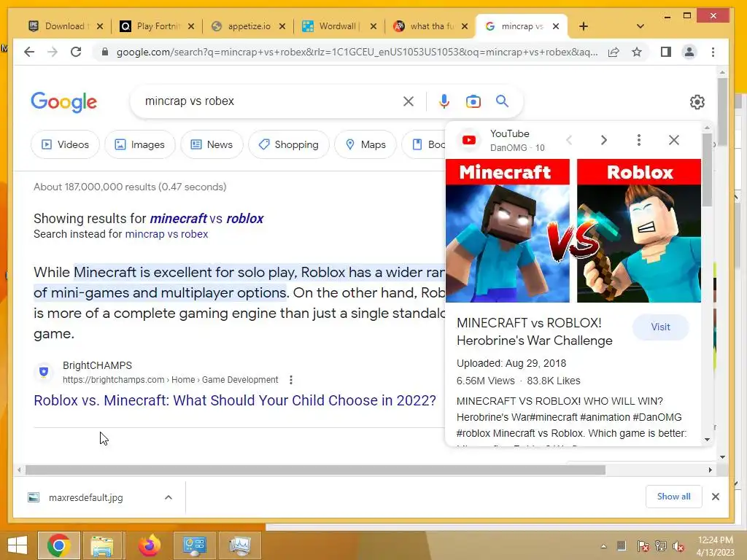Expand maxresdefault.jpg download options

pyautogui.click(x=169, y=497)
